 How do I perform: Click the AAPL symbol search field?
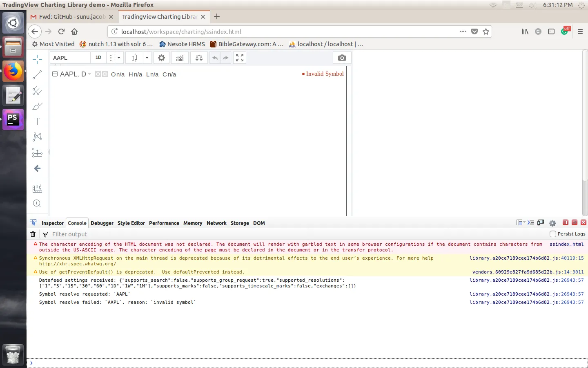coord(70,58)
